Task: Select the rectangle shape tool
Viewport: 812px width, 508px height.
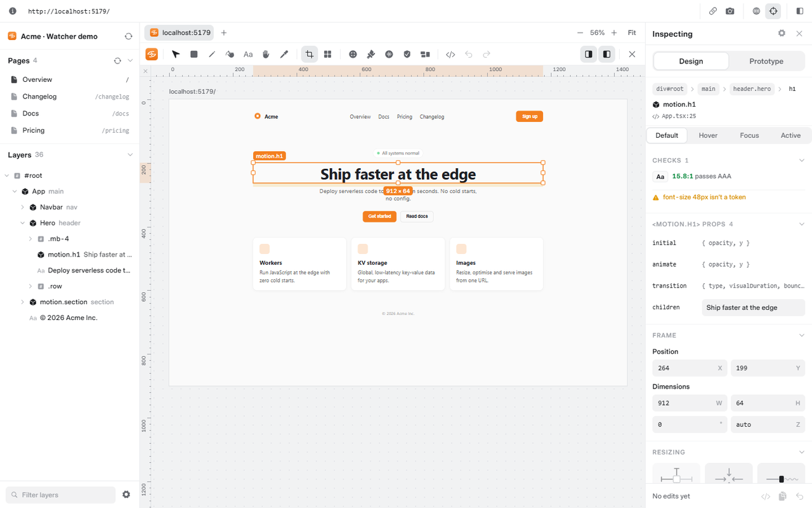Action: tap(194, 55)
